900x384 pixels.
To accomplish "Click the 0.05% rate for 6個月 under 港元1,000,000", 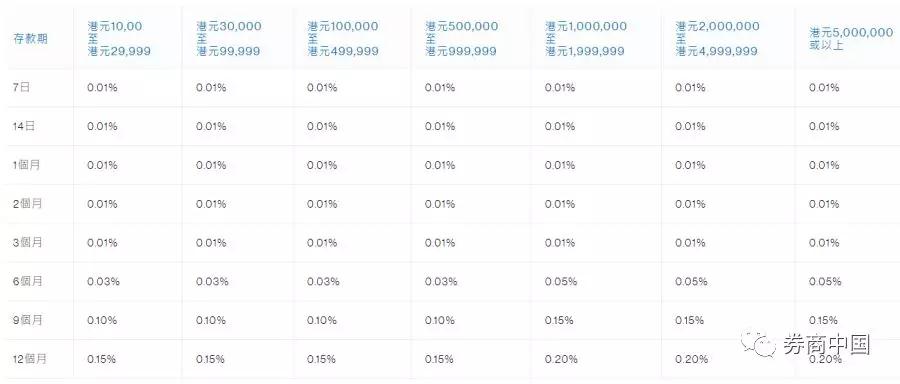I will [560, 282].
